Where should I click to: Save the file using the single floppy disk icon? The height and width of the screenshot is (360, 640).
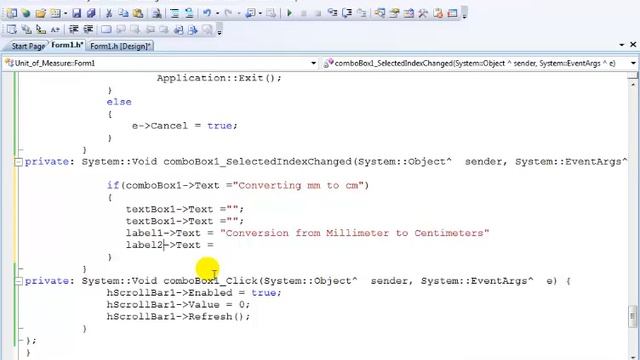[x=77, y=13]
